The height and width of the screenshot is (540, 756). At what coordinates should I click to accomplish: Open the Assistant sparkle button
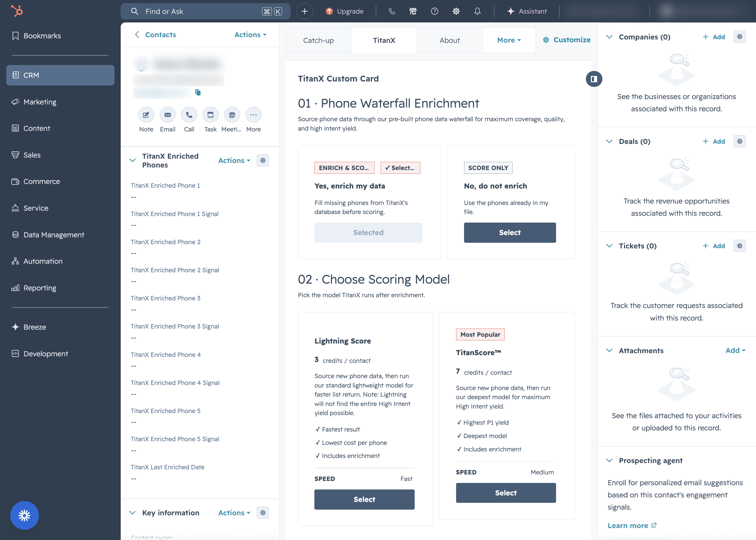tap(527, 11)
